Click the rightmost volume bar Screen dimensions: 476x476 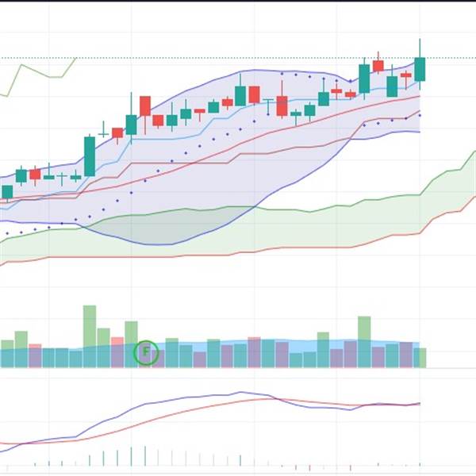pyautogui.click(x=420, y=358)
